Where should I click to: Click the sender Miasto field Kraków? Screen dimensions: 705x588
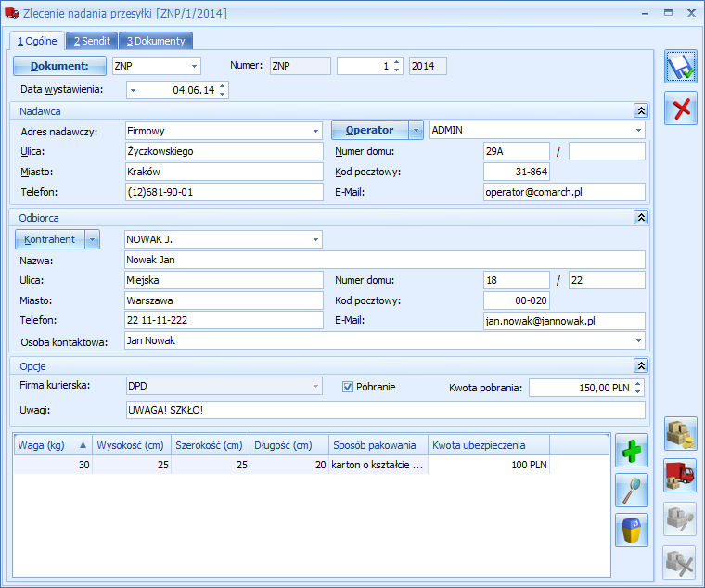coord(224,172)
